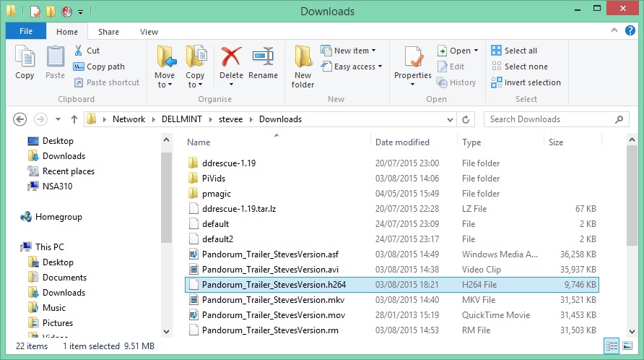Switch to details view in status bar

click(612, 346)
